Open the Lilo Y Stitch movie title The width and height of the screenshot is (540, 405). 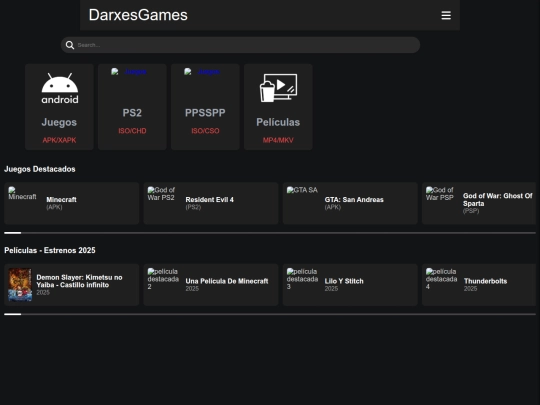[344, 281]
